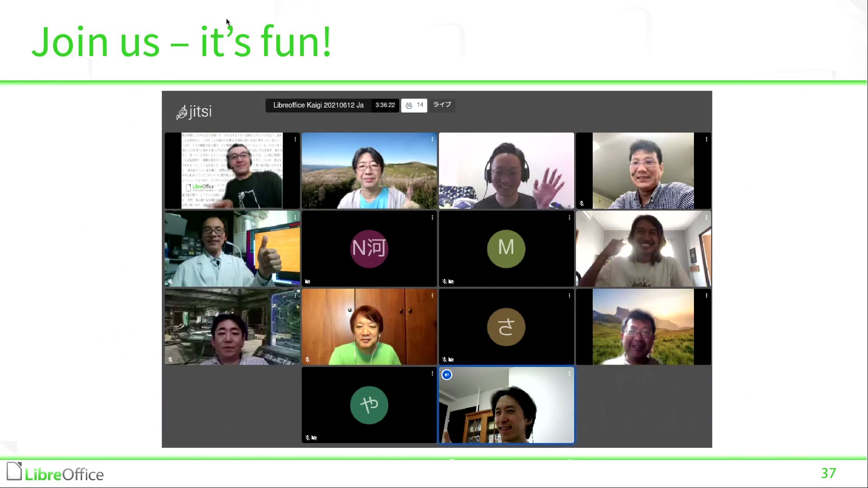Select tile with sunset mountain background

pyautogui.click(x=643, y=327)
